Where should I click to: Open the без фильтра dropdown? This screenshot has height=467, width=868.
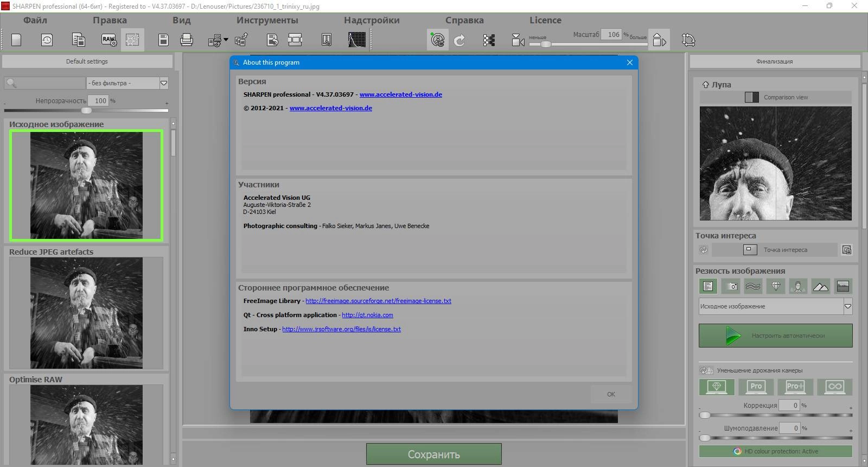coord(127,83)
